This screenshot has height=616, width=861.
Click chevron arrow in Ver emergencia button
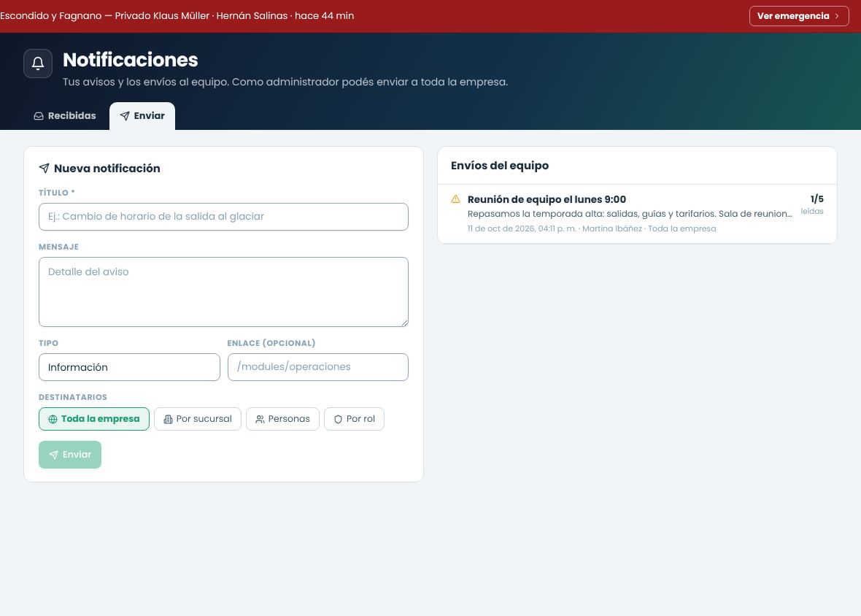(837, 16)
